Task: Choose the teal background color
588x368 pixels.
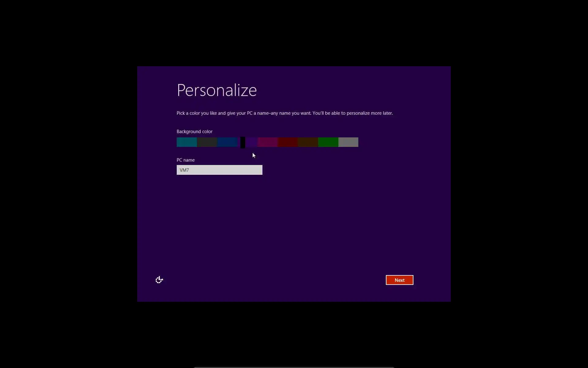Action: coord(187,142)
